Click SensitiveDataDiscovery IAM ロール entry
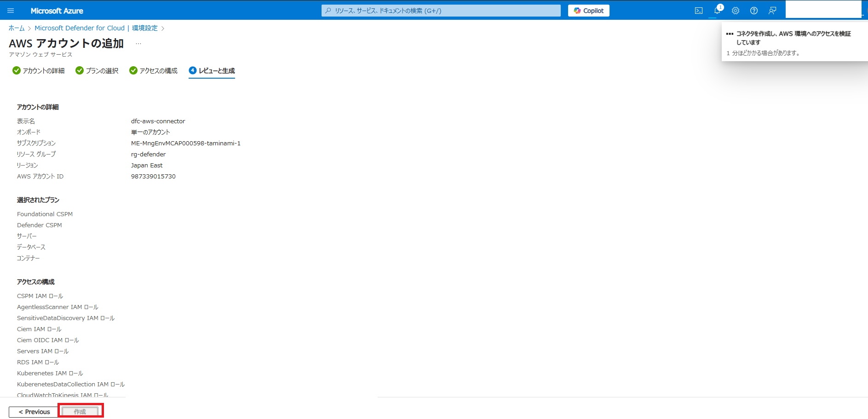The width and height of the screenshot is (868, 419). 66,318
